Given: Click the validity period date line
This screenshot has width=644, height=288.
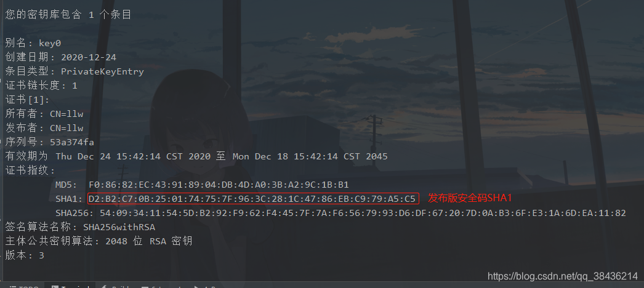Looking at the screenshot, I should 196,156.
